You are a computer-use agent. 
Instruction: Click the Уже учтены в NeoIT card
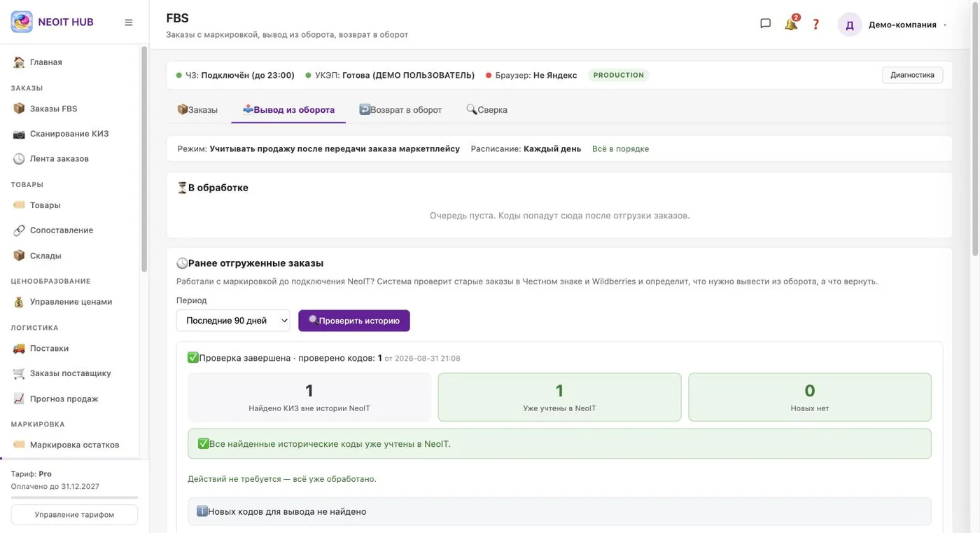[559, 397]
